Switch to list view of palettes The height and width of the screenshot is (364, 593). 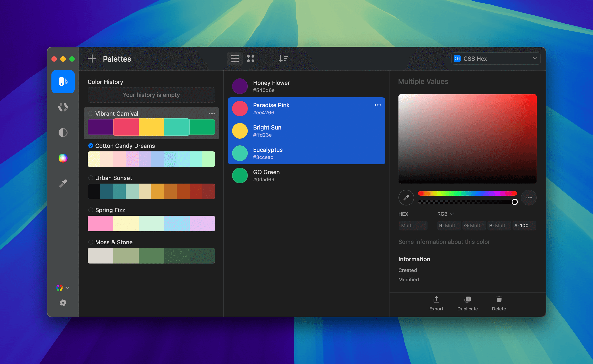(x=235, y=59)
